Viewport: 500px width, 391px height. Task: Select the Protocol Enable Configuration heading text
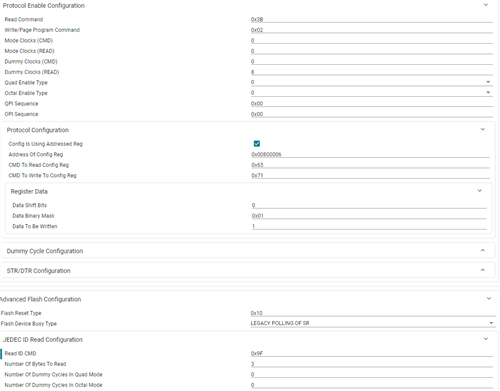(44, 6)
